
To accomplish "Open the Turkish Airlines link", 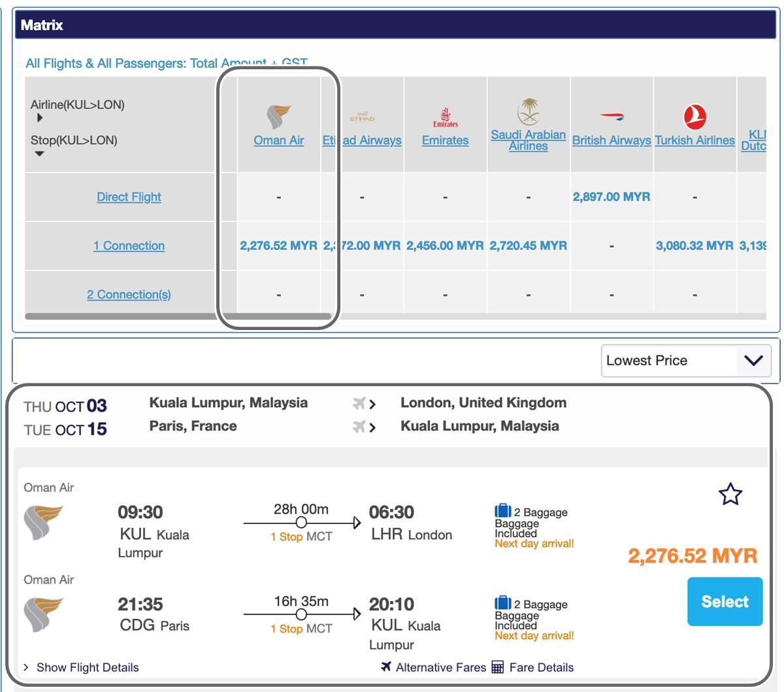I will [x=695, y=140].
